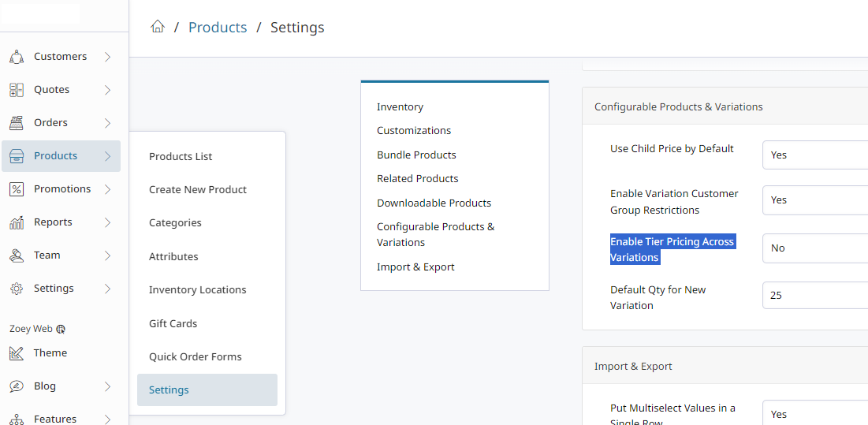Click the Quotes sidebar icon
This screenshot has height=425, width=868.
[17, 90]
